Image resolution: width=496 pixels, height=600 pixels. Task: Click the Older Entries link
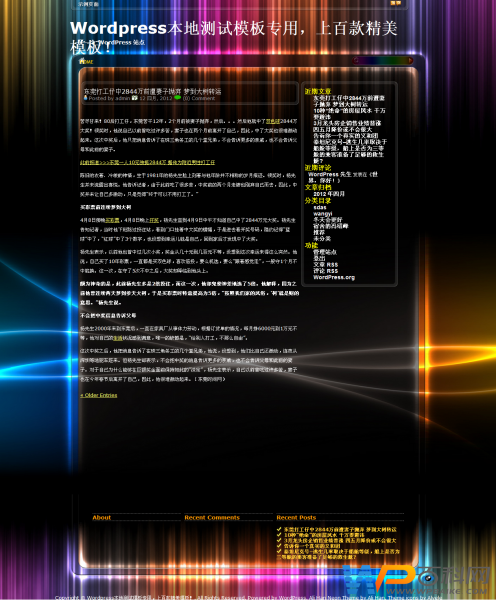click(x=99, y=395)
